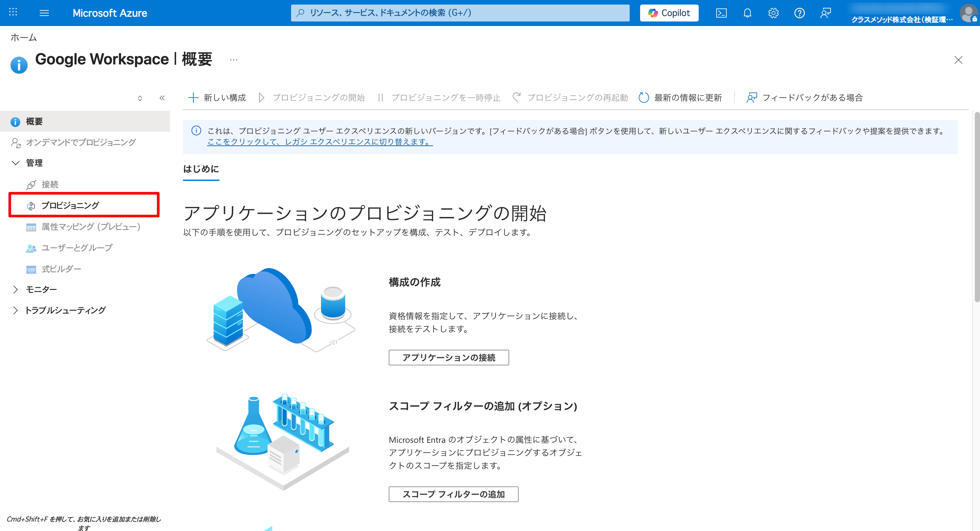
Task: Open the help and support icon
Action: tap(799, 13)
